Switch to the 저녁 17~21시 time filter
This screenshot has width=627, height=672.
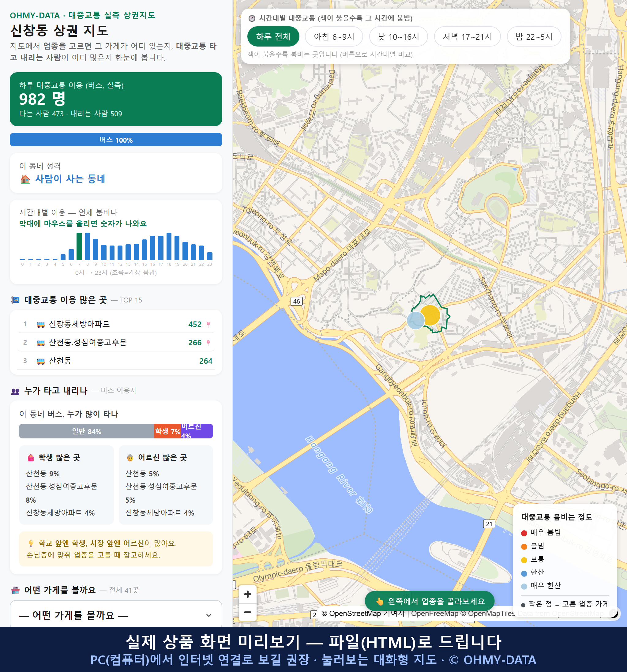[467, 36]
